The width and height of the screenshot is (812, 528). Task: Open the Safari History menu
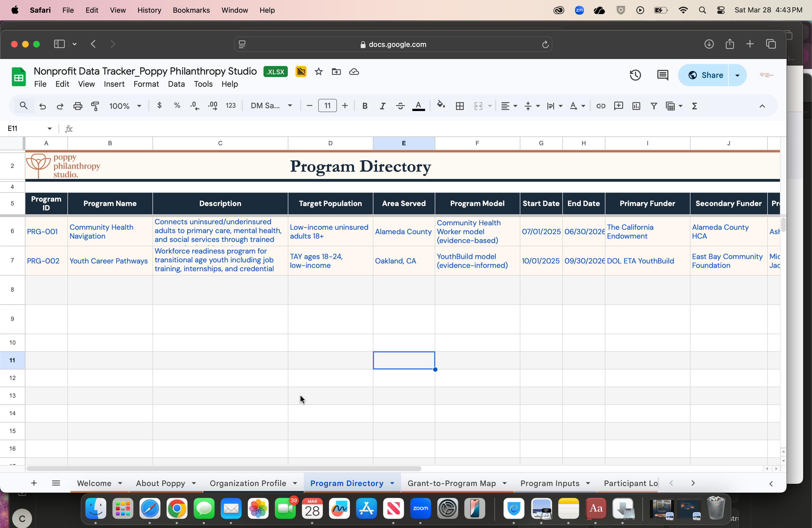149,10
